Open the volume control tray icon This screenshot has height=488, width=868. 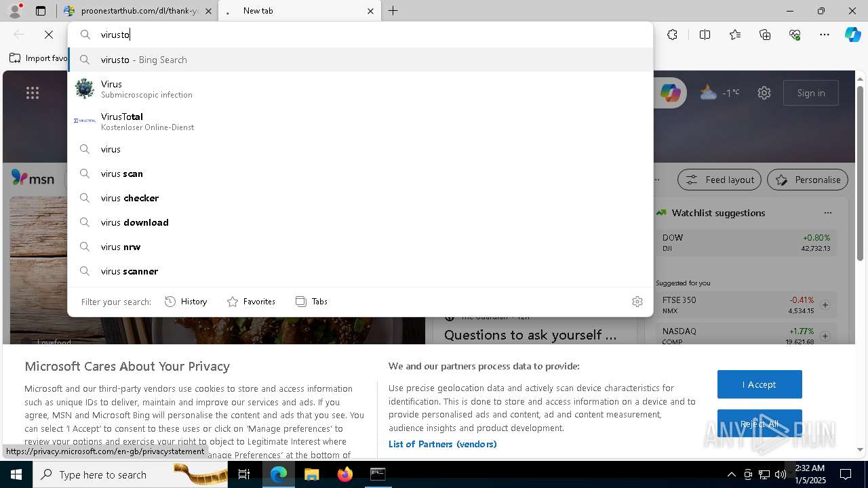[781, 474]
